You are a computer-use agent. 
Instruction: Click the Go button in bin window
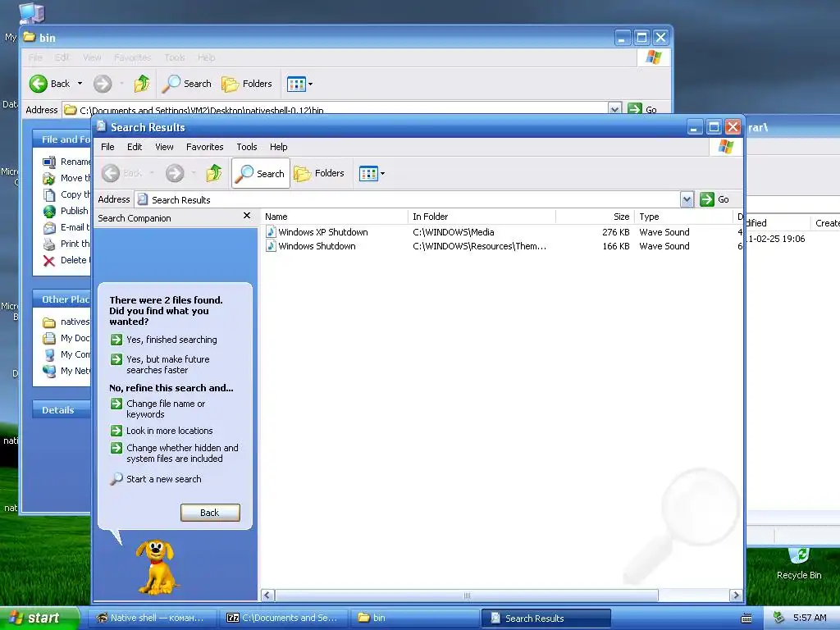pos(642,109)
